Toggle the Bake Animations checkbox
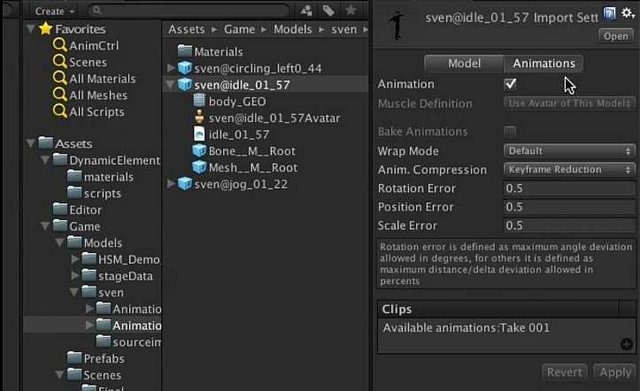Image resolution: width=640 pixels, height=391 pixels. [510, 131]
